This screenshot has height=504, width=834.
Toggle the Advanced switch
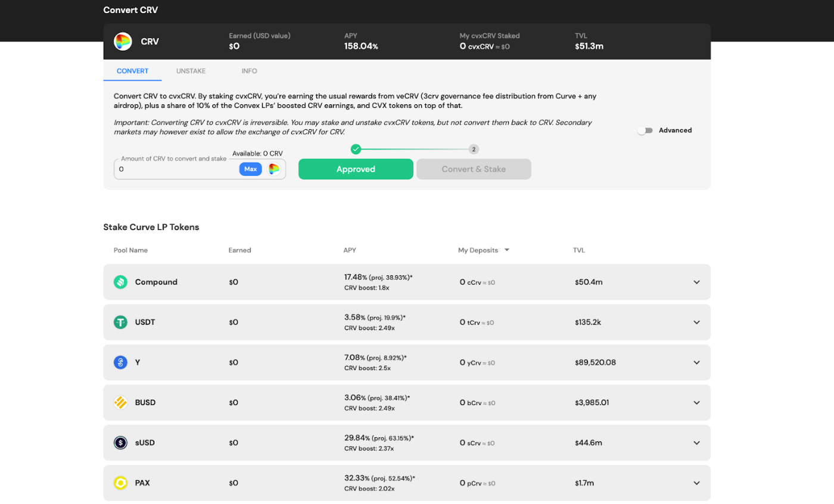coord(645,130)
